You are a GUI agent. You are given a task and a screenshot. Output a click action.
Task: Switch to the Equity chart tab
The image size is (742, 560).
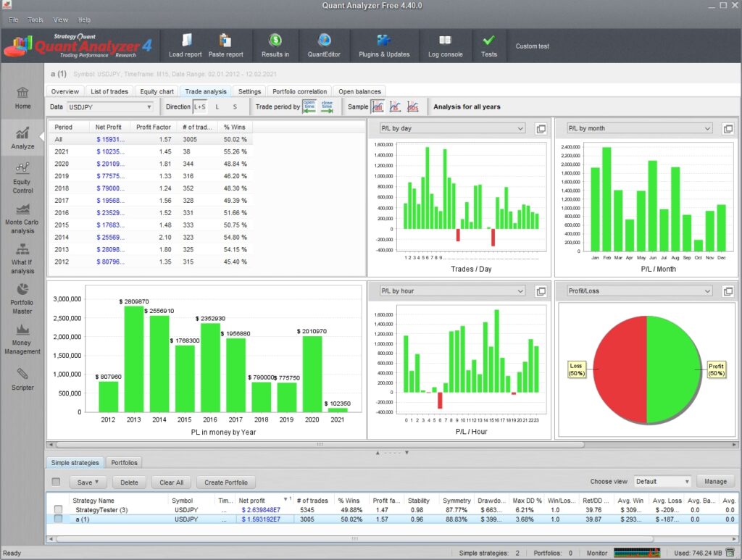click(x=157, y=91)
